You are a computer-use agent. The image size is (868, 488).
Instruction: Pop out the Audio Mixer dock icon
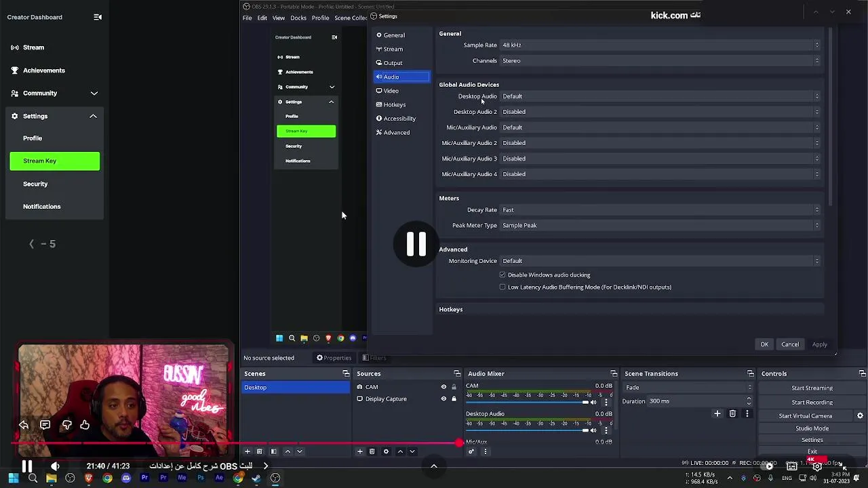tap(614, 373)
